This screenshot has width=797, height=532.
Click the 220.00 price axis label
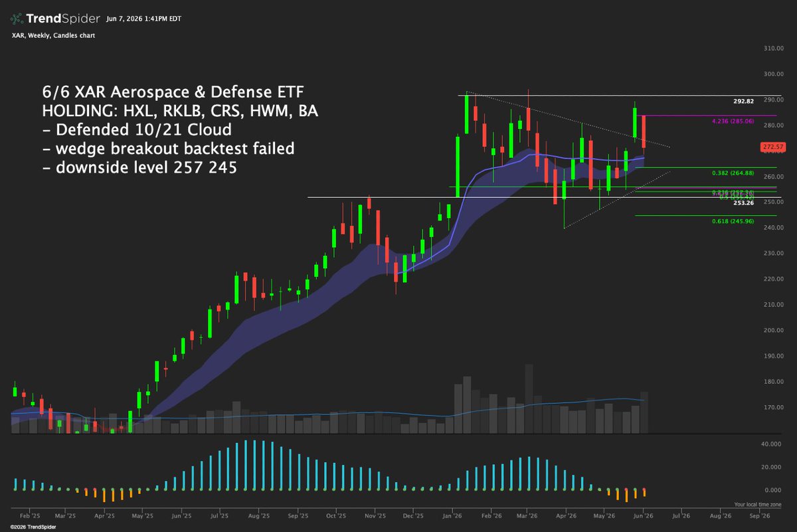pyautogui.click(x=772, y=280)
